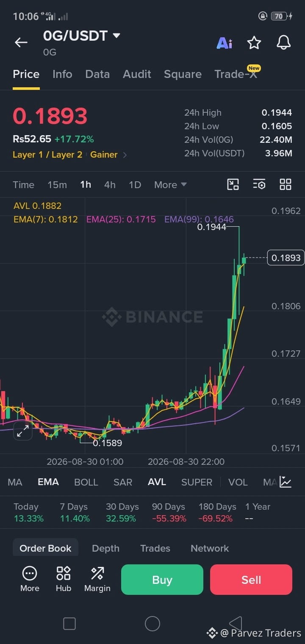Select the Time chart interval
The image size is (305, 644).
click(x=23, y=185)
